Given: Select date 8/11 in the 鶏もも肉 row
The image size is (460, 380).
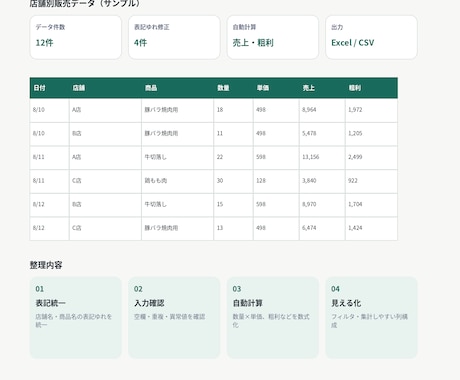Looking at the screenshot, I should [x=49, y=181].
